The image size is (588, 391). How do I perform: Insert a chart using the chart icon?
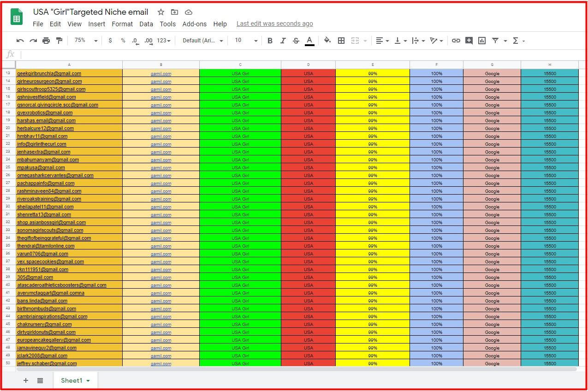pos(482,41)
